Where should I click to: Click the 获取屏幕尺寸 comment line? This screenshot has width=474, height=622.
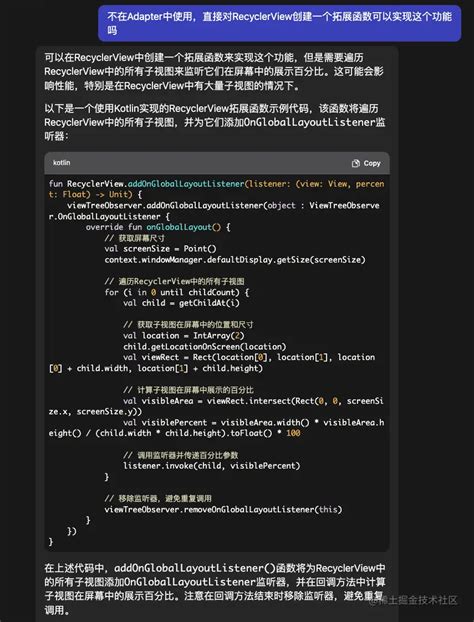[x=134, y=238]
